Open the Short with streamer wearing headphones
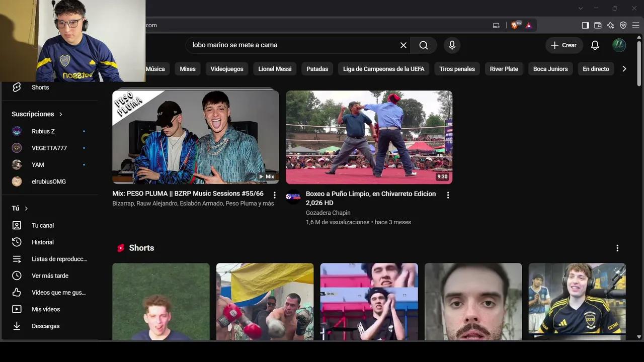 click(577, 302)
